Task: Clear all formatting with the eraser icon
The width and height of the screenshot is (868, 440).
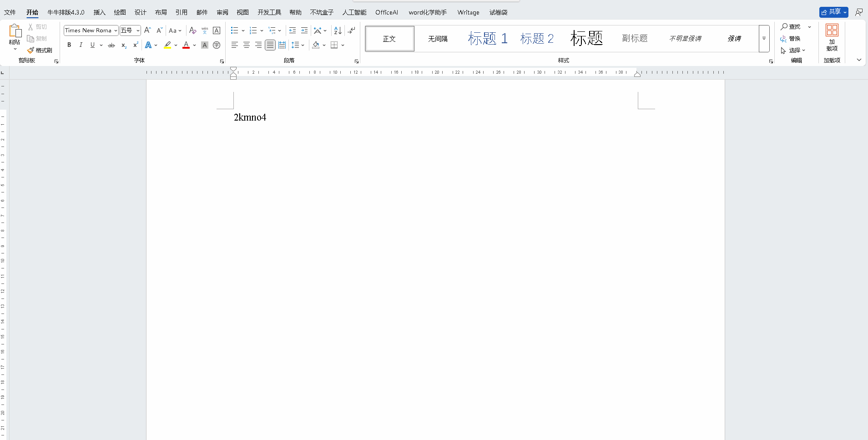Action: pyautogui.click(x=193, y=30)
